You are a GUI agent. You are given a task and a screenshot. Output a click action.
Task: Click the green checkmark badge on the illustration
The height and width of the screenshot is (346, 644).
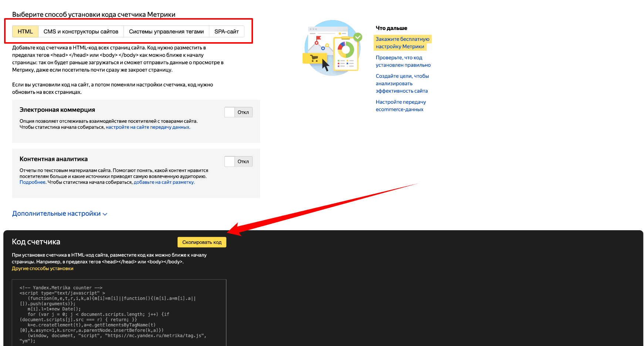point(357,37)
